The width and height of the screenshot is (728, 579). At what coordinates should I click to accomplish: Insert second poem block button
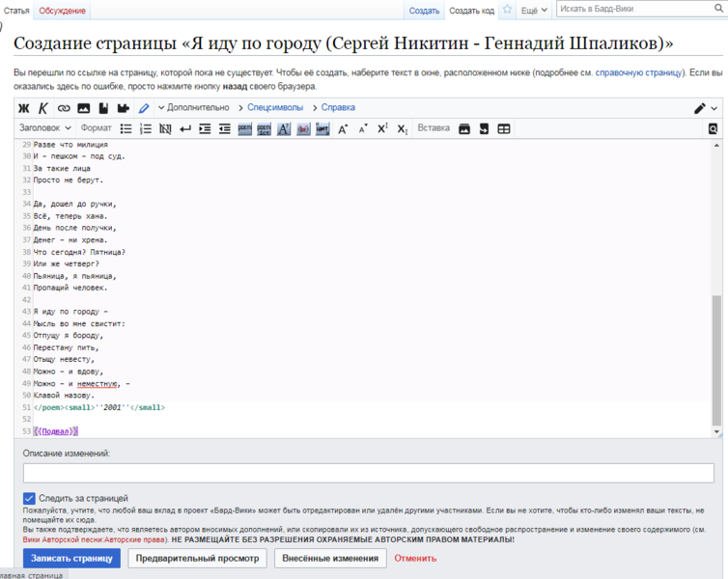[x=264, y=129]
